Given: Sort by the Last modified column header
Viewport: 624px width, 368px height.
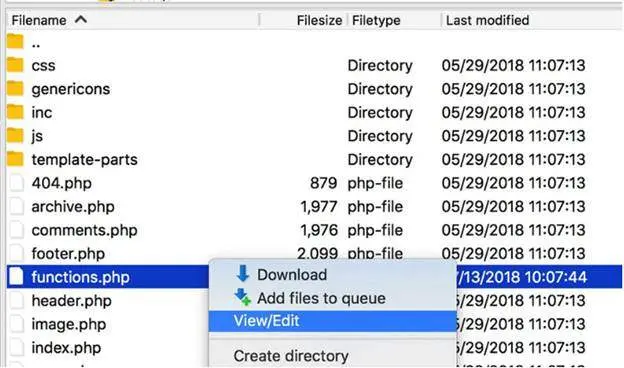Looking at the screenshot, I should (x=488, y=20).
